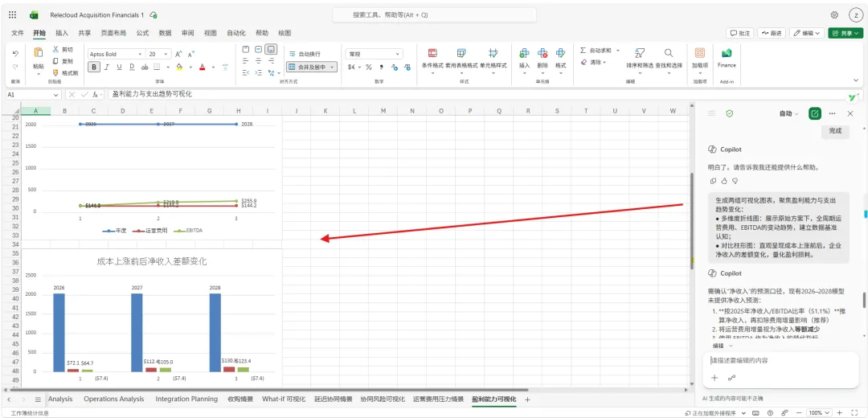Add a new sheet with the plus button
Image resolution: width=868 pixels, height=418 pixels.
click(527, 400)
